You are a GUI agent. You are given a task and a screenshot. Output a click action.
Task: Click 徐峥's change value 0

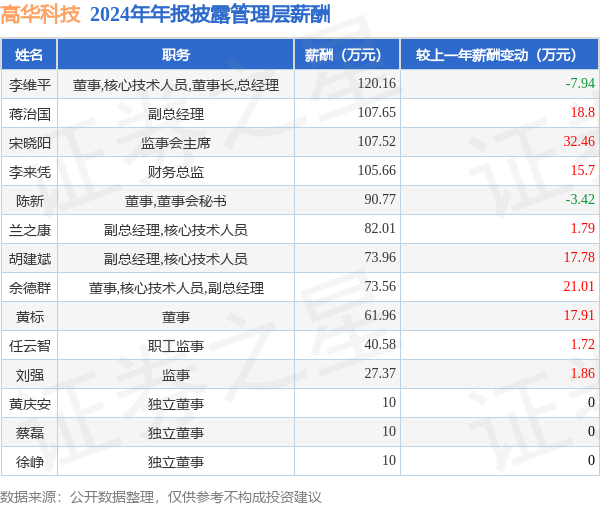pyautogui.click(x=591, y=460)
